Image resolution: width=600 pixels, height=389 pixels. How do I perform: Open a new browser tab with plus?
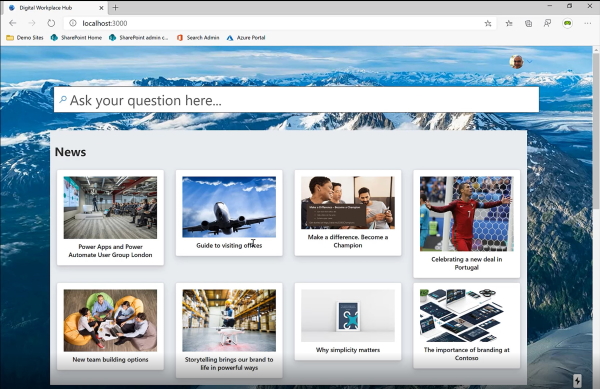115,7
